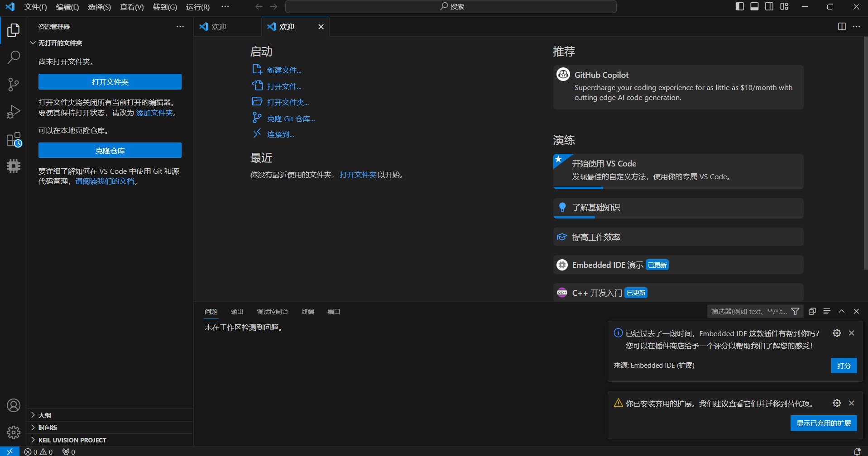868x456 pixels.
Task: Open the GitHub Copilot recommendation card
Action: [678, 87]
